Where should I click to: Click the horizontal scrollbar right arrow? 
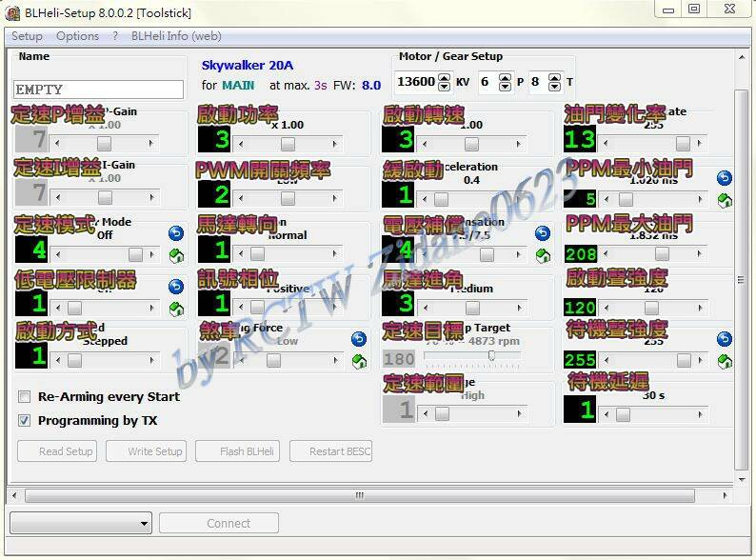[x=725, y=495]
